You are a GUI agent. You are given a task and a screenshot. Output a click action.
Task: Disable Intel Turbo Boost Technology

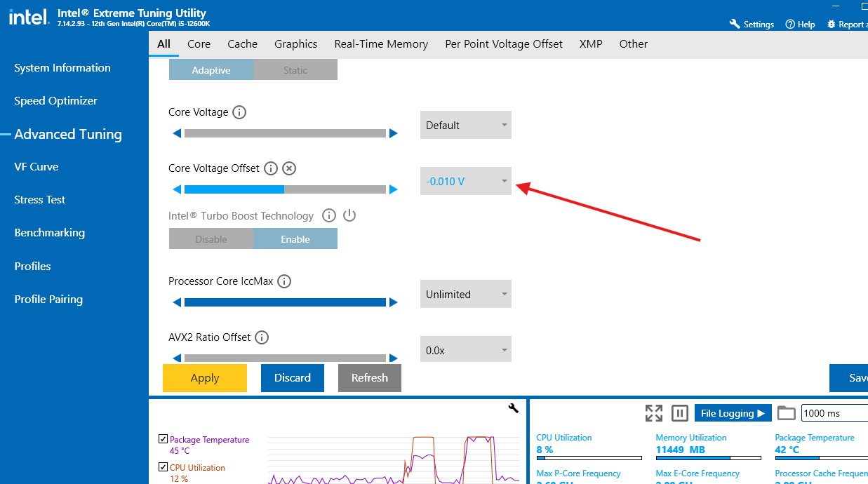pos(211,239)
